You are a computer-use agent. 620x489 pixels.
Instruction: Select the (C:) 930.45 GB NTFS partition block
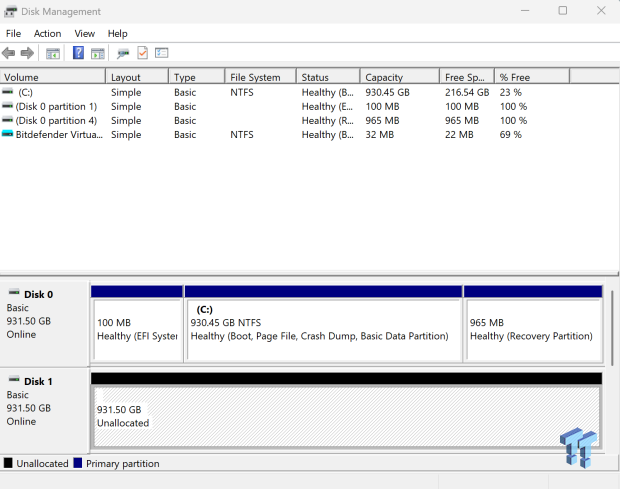(x=323, y=324)
